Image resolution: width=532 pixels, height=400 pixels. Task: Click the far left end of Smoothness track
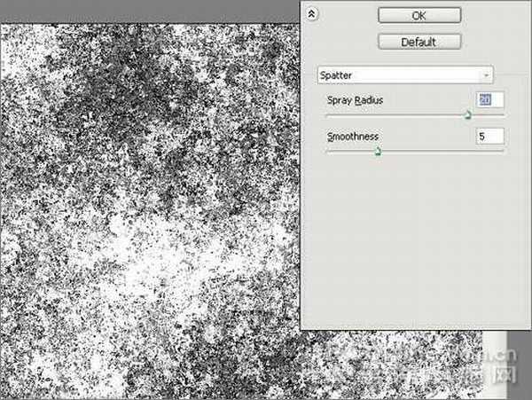(328, 151)
